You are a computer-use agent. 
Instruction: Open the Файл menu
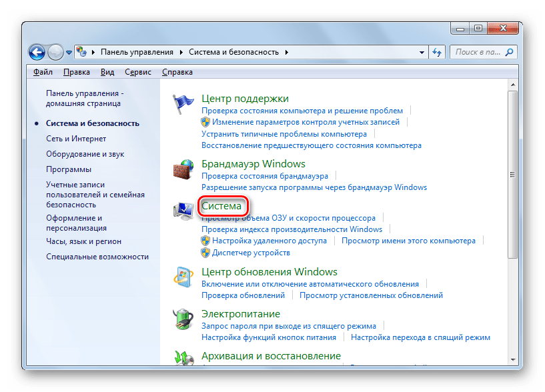pos(43,72)
